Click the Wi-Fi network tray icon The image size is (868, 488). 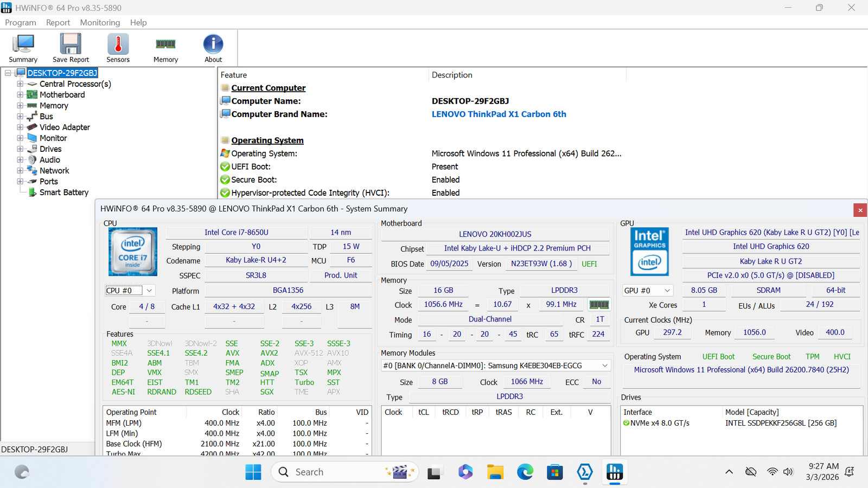(x=772, y=472)
